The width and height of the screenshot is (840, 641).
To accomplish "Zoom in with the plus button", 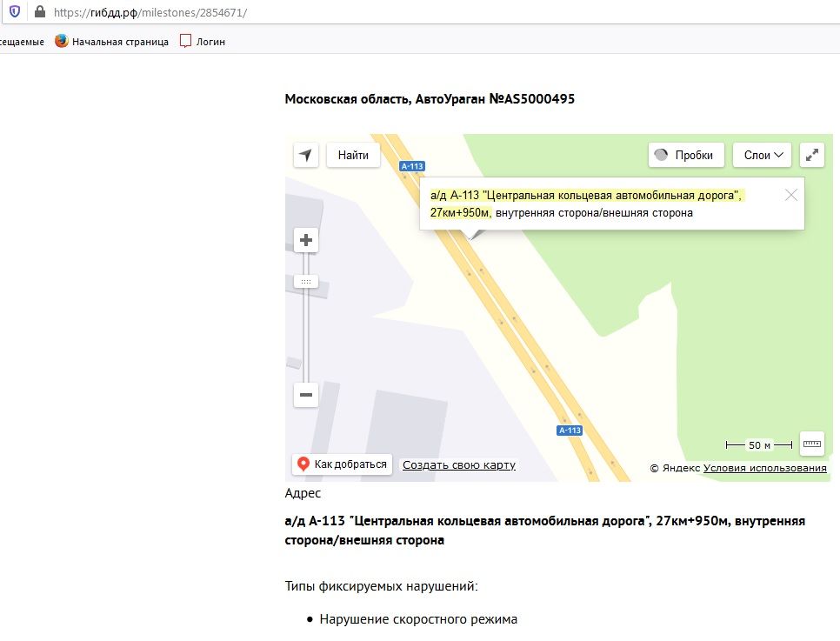I will pos(306,240).
